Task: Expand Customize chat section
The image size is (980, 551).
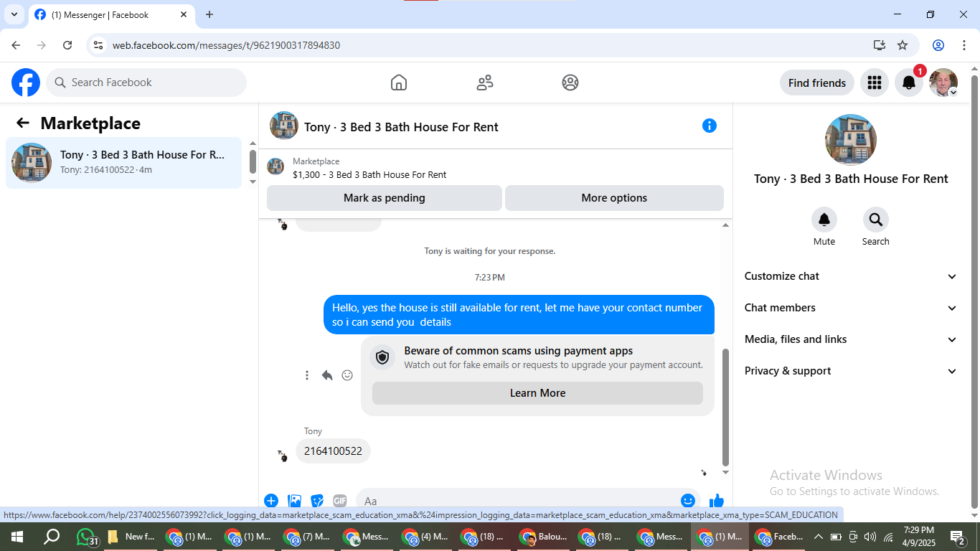Action: 851,276
